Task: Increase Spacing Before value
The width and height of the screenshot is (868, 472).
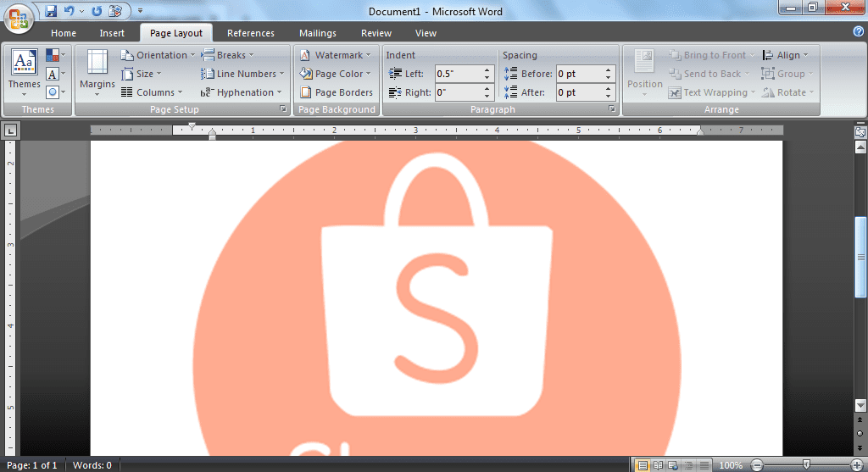Action: point(609,70)
